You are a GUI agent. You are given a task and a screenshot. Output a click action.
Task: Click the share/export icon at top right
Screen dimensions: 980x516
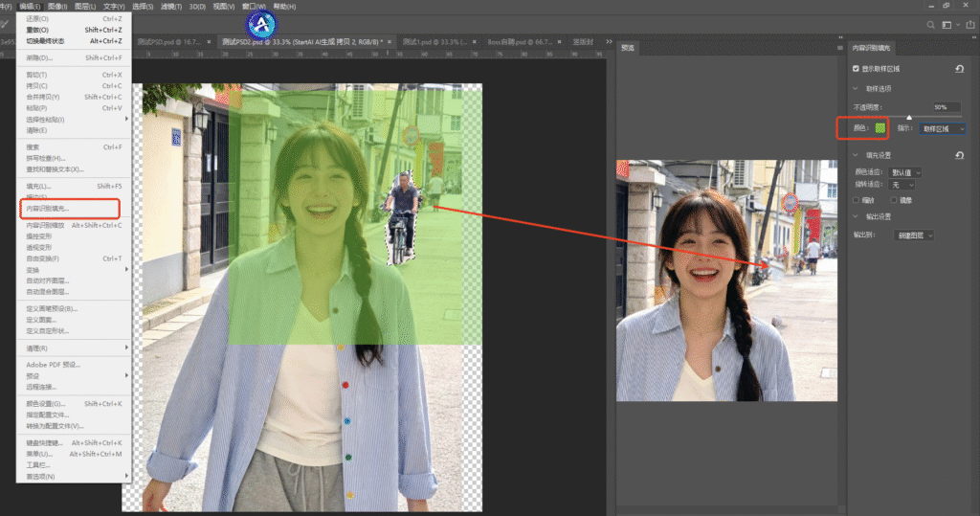(x=969, y=25)
